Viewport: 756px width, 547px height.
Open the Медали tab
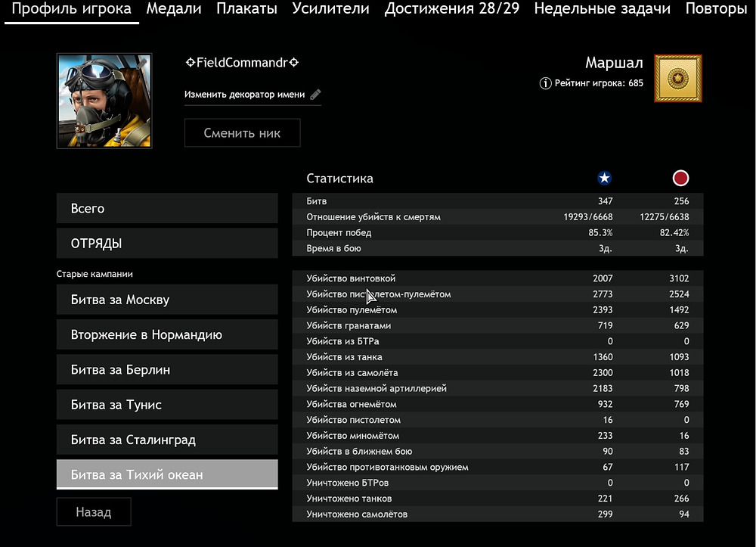[174, 9]
